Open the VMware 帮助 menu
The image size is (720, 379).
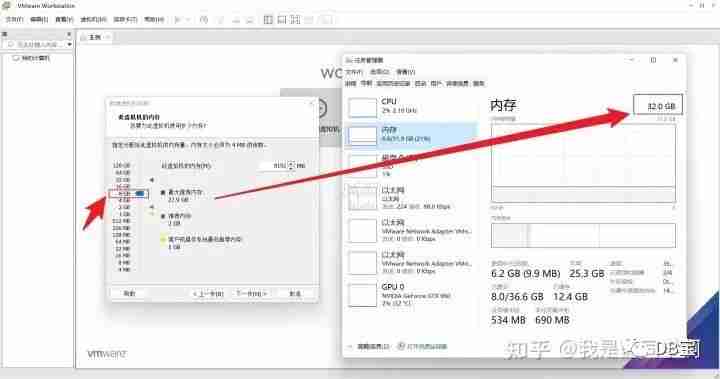click(x=154, y=20)
